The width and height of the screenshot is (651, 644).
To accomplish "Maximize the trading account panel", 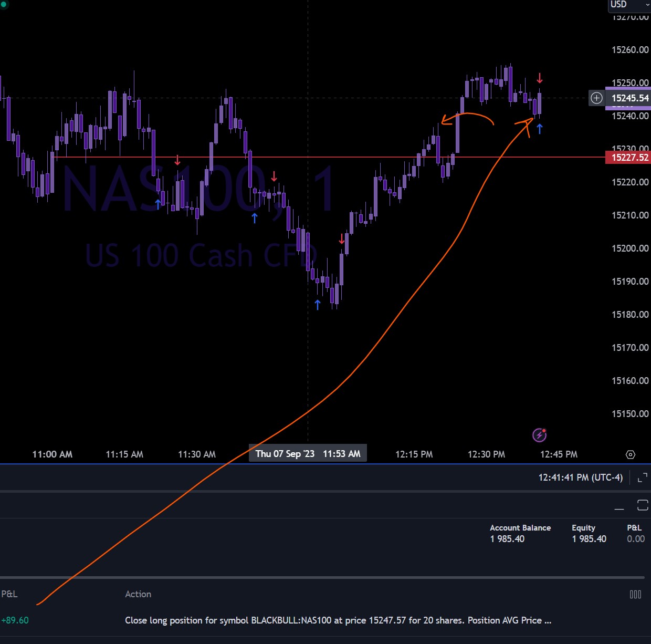I will [x=643, y=505].
